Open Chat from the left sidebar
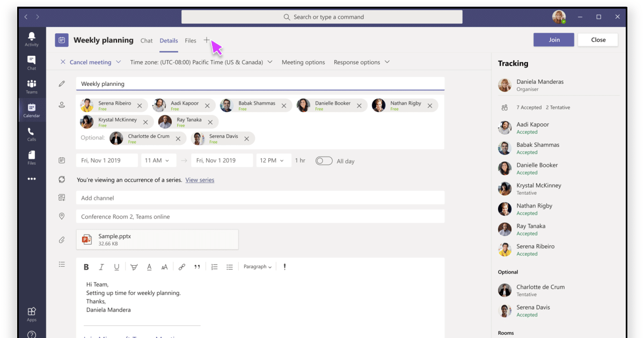The width and height of the screenshot is (644, 338). 32,63
